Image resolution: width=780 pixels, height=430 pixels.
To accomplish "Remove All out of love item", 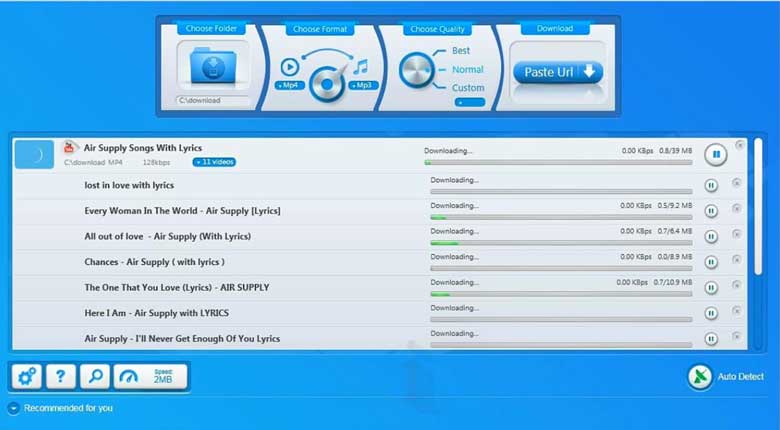I will coord(737,234).
